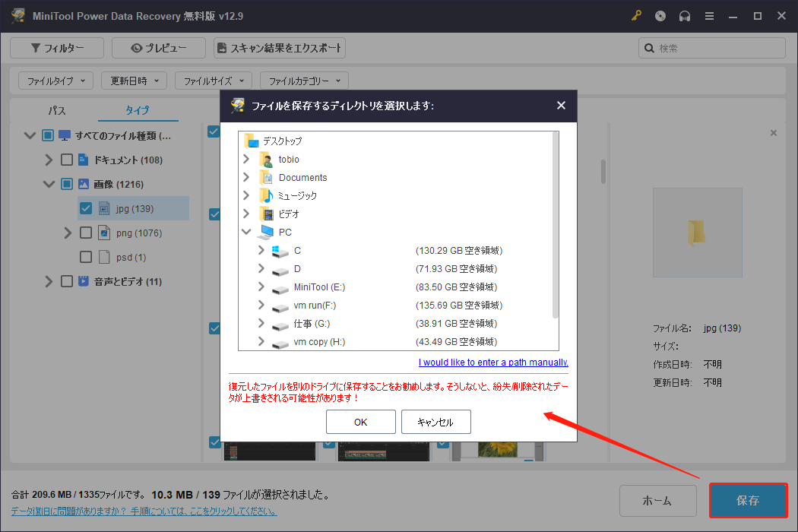Select vm run(F:) drive
Screen dimensions: 798x532
(x=315, y=306)
